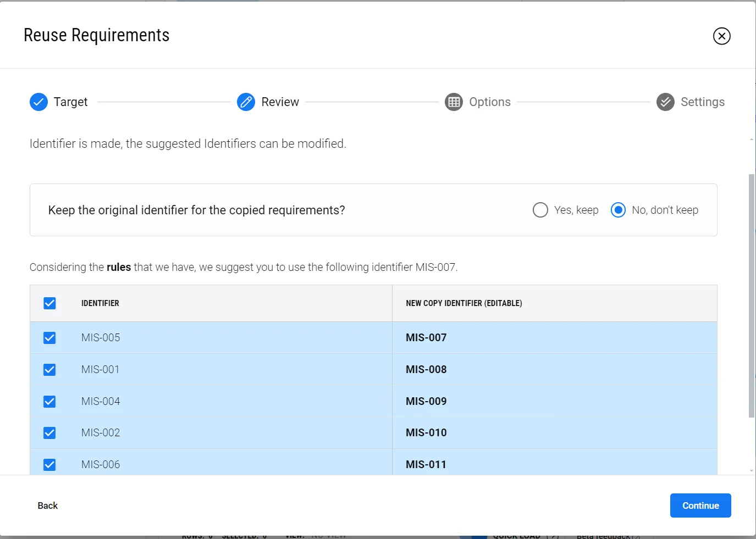Go Back to the previous step
The image size is (756, 539).
[x=48, y=505]
